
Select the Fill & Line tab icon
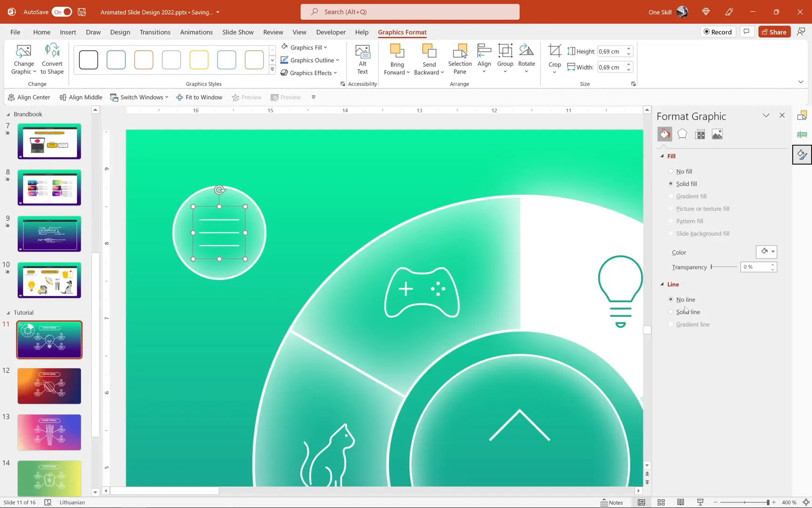(x=664, y=135)
